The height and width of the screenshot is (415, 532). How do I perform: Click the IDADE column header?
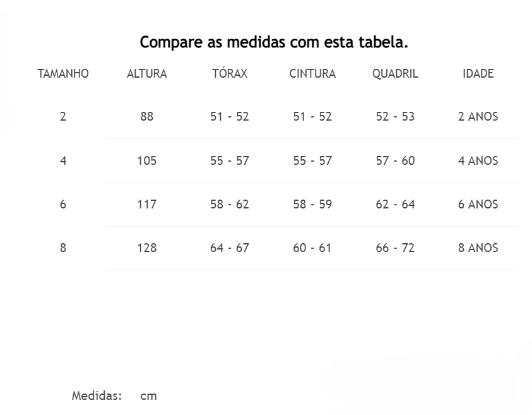[478, 74]
